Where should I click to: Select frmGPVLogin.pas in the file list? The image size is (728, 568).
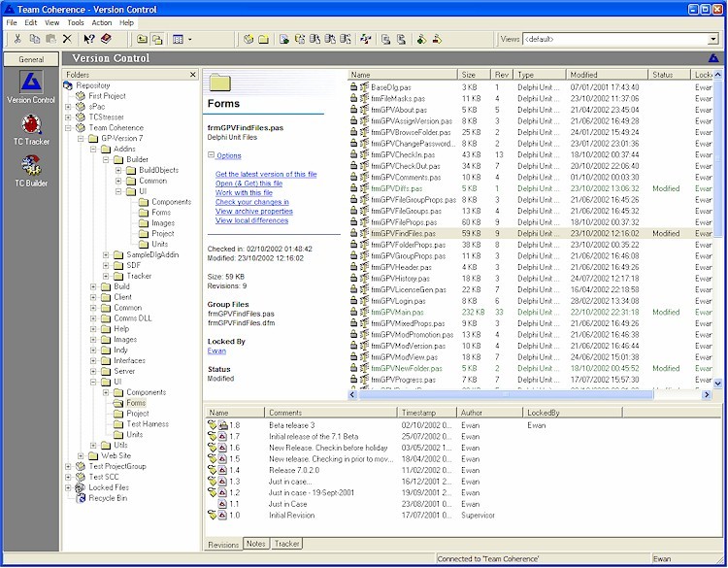[x=398, y=301]
